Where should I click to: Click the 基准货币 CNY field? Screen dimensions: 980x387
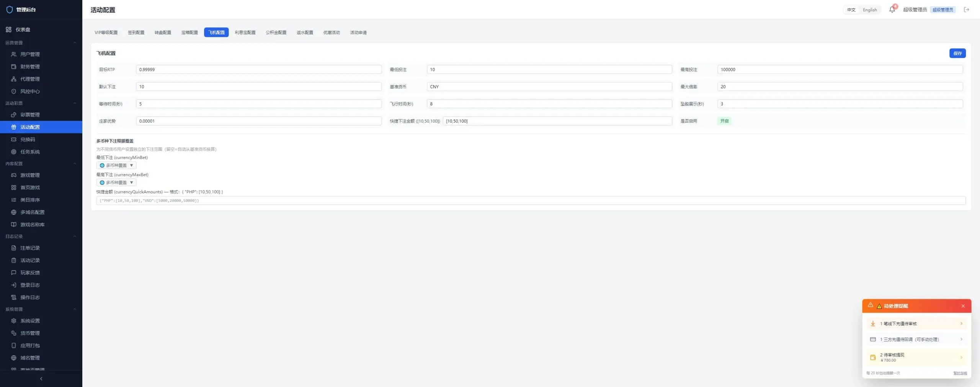pyautogui.click(x=549, y=87)
